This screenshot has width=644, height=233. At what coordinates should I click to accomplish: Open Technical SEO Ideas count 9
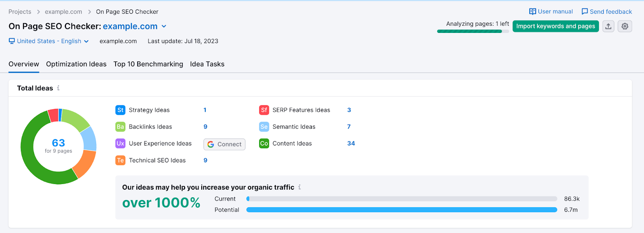205,160
